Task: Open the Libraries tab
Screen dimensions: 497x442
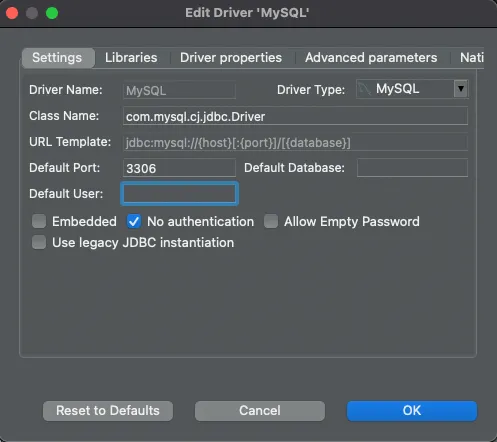Action: point(131,58)
